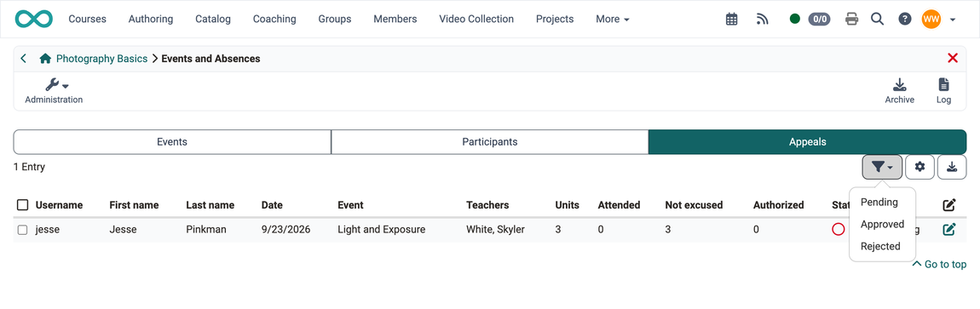
Task: Check the box for jesse's row
Action: pyautogui.click(x=22, y=230)
